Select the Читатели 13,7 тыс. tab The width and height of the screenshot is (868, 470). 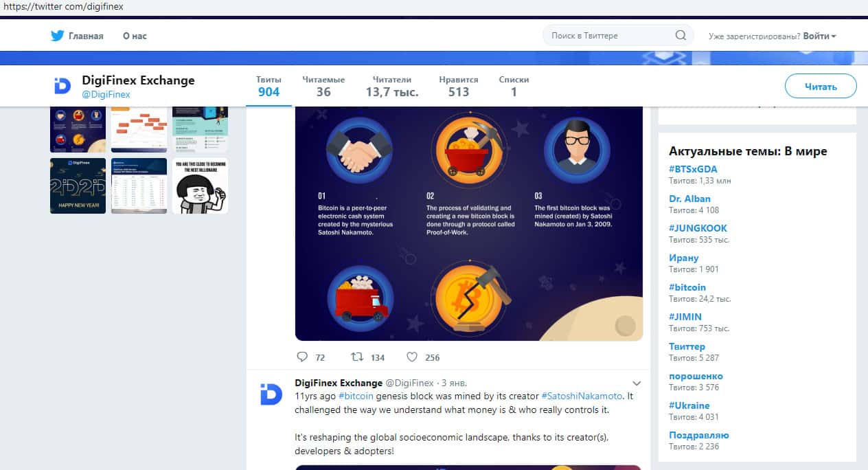click(392, 86)
